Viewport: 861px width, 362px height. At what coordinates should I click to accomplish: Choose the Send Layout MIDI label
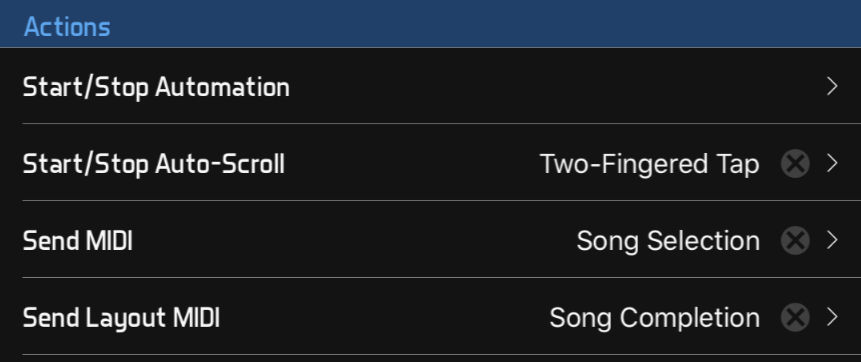click(121, 318)
